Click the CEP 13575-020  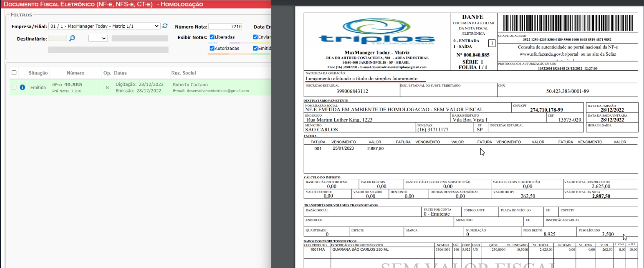coord(570,120)
